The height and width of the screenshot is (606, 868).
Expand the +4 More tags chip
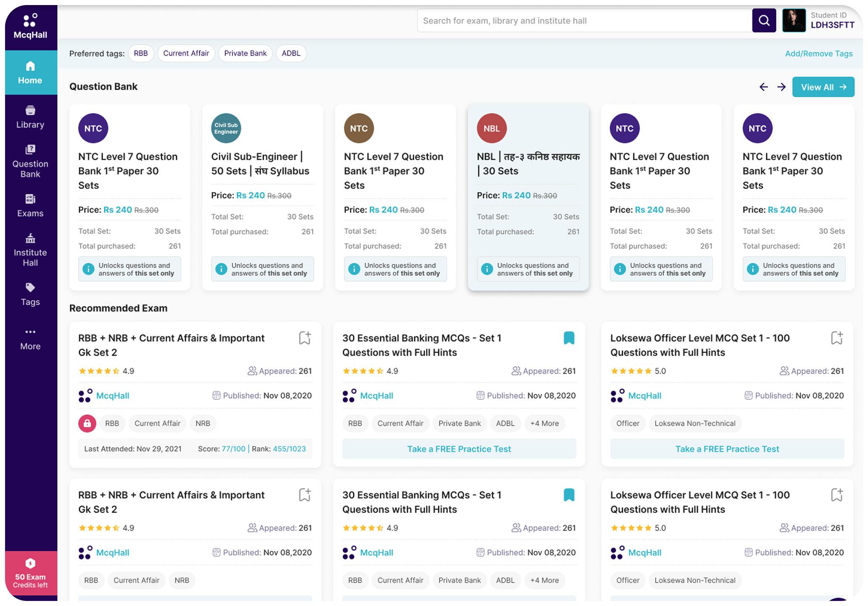pos(544,423)
